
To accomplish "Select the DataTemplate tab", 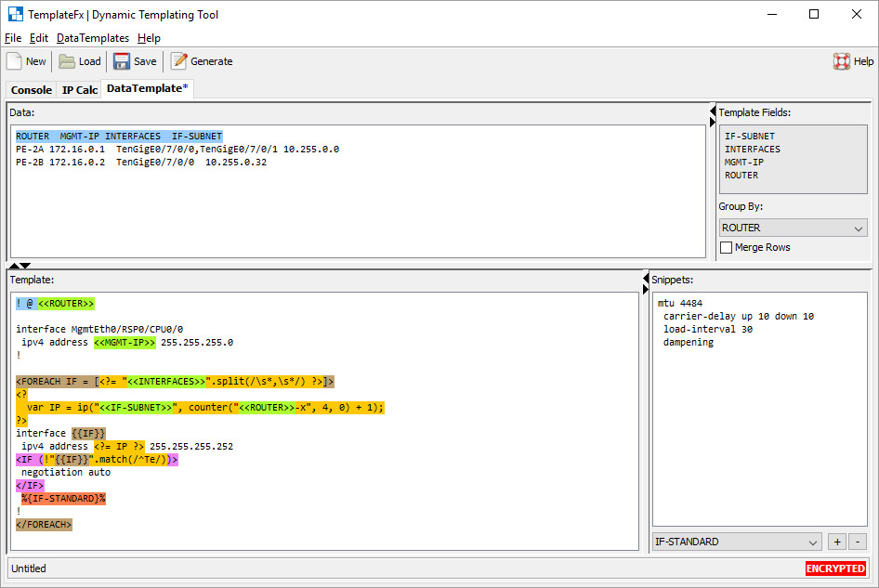I will (148, 88).
